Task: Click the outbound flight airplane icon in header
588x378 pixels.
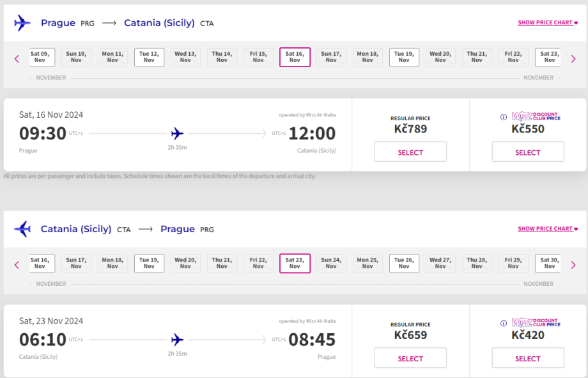Action: coord(22,23)
